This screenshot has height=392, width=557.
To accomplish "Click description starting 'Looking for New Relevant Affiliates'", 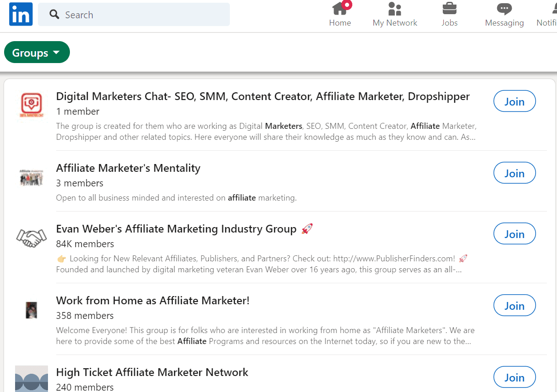I will 263,264.
